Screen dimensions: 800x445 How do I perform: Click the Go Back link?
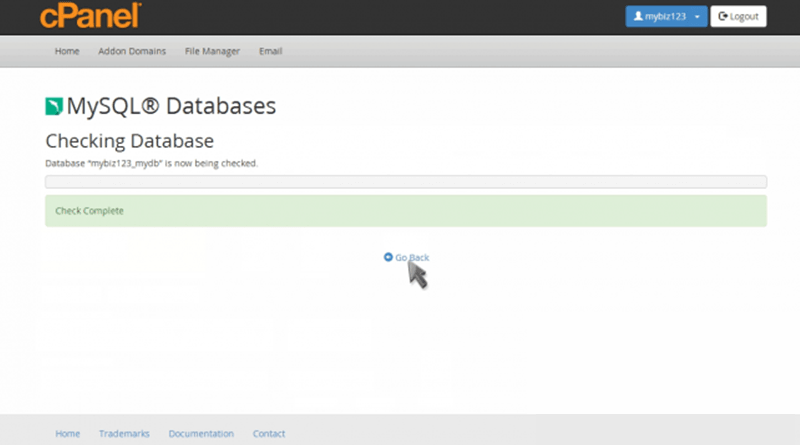pyautogui.click(x=407, y=258)
